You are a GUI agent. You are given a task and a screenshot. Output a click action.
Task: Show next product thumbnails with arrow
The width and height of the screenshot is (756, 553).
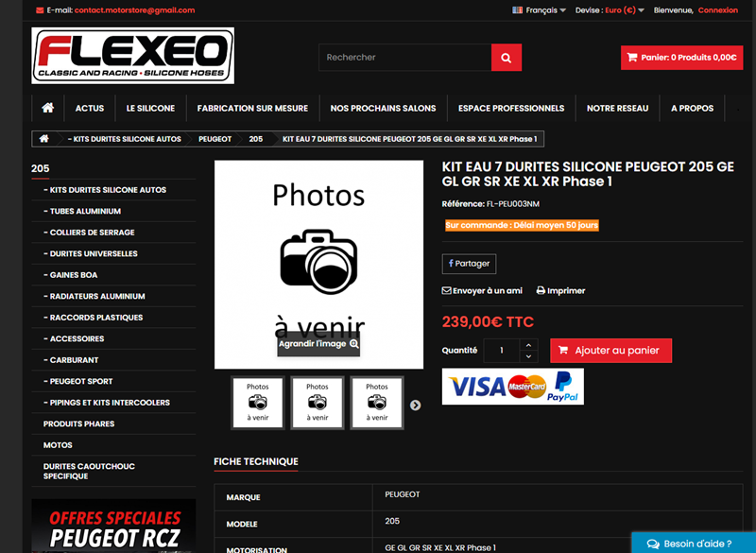tap(415, 405)
